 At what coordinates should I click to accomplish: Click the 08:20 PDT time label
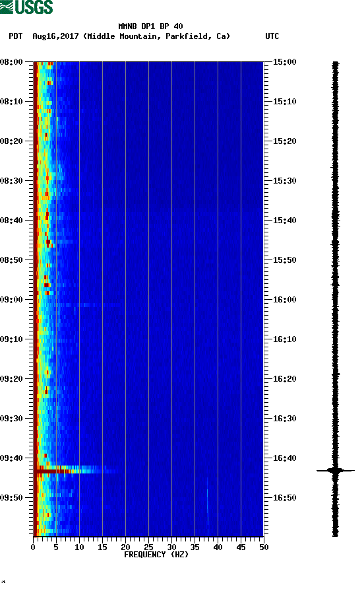[x=11, y=141]
